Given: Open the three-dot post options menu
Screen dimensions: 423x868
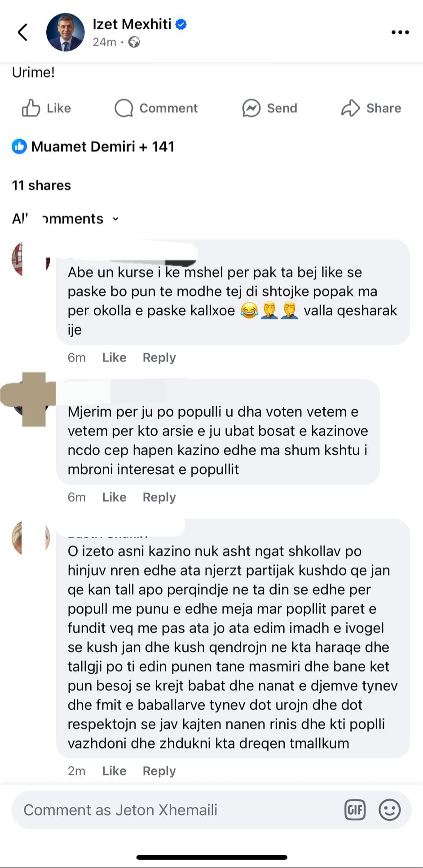Looking at the screenshot, I should click(x=400, y=32).
